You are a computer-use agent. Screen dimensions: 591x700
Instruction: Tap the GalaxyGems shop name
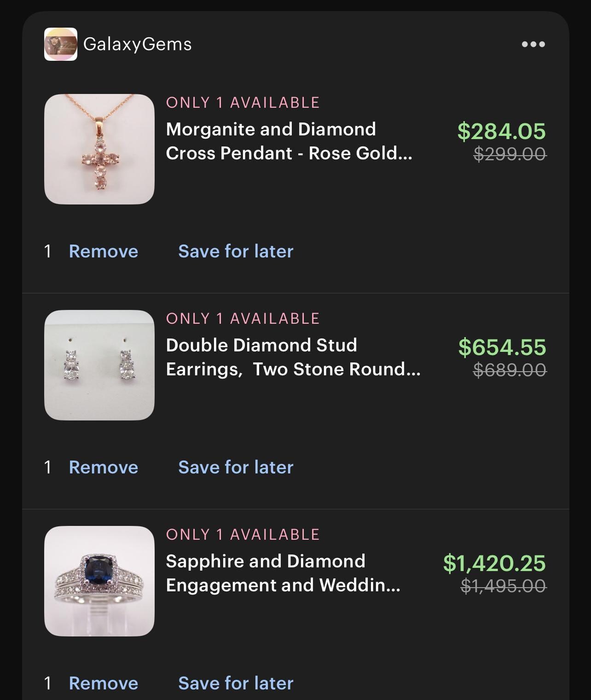click(x=137, y=44)
